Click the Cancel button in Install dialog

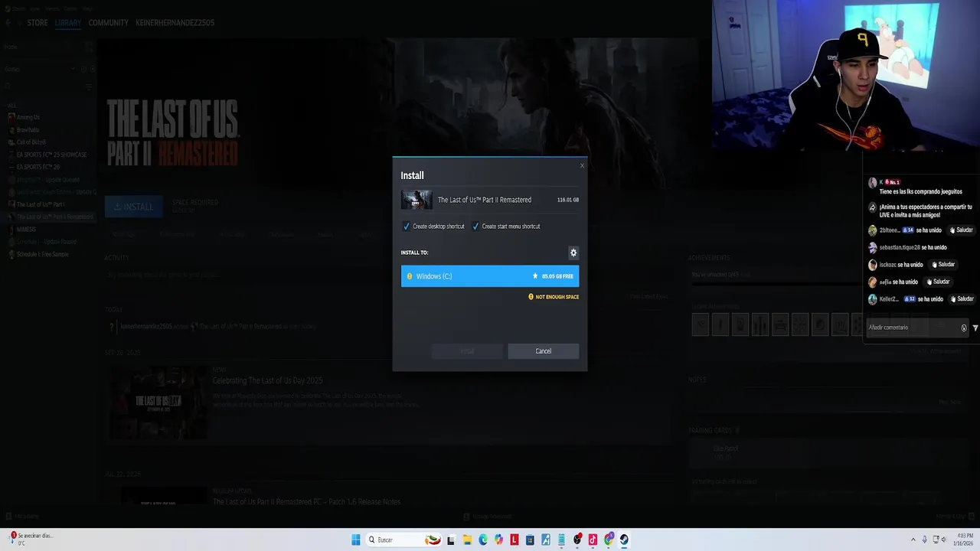(543, 351)
